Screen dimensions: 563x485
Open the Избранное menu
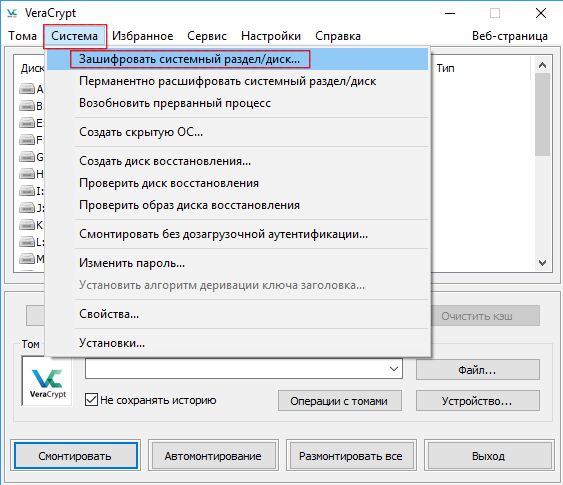(143, 36)
